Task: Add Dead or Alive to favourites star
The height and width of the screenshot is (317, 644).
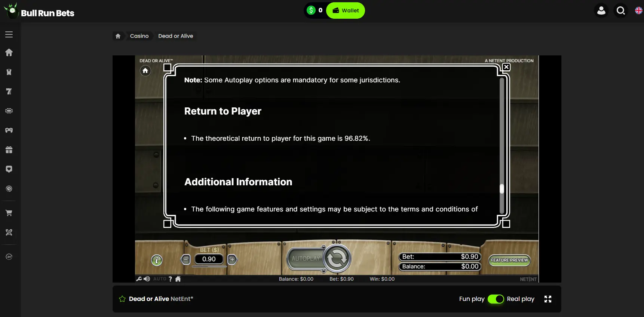Action: tap(122, 299)
